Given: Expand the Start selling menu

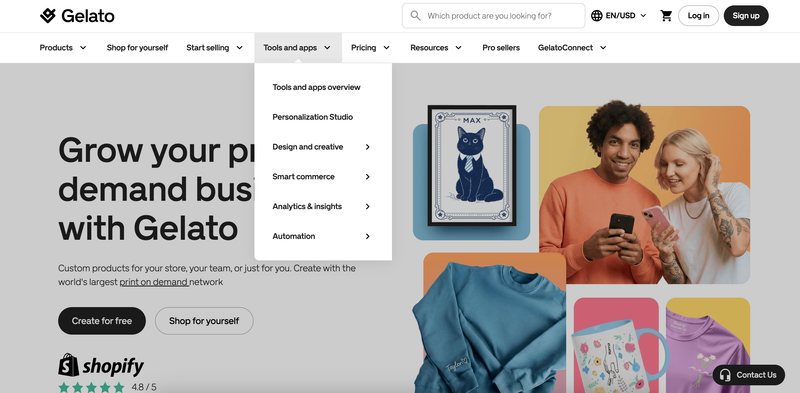Looking at the screenshot, I should 214,47.
